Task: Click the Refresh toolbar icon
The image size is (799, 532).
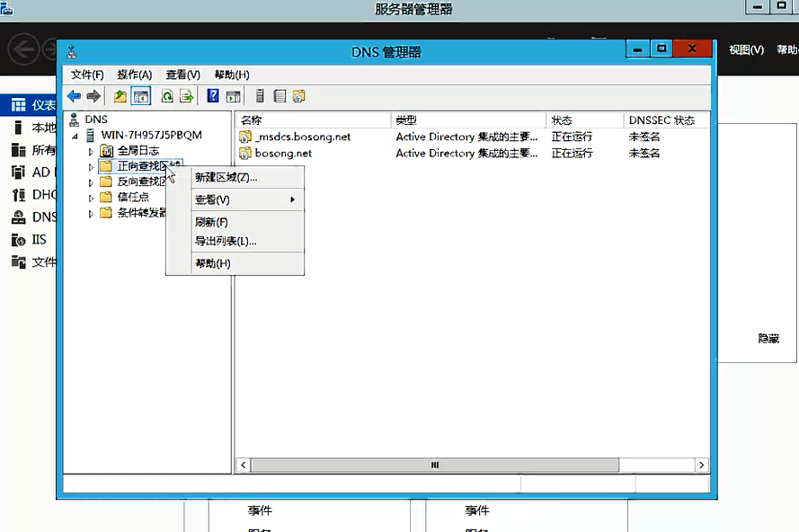Action: pyautogui.click(x=167, y=96)
